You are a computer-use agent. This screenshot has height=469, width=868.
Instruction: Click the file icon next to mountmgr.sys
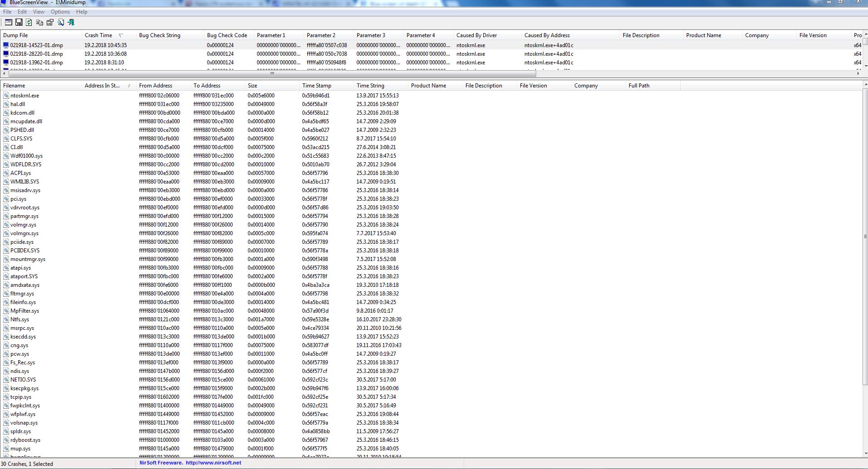coord(6,259)
